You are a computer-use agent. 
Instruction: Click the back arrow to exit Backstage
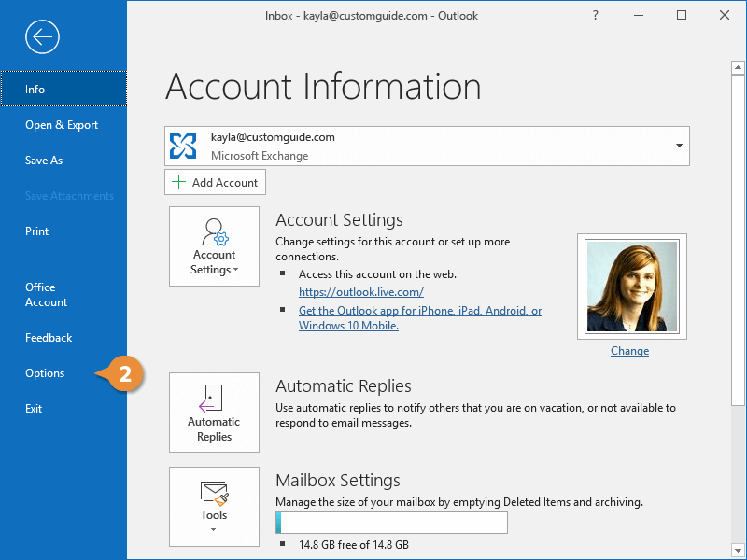(42, 36)
